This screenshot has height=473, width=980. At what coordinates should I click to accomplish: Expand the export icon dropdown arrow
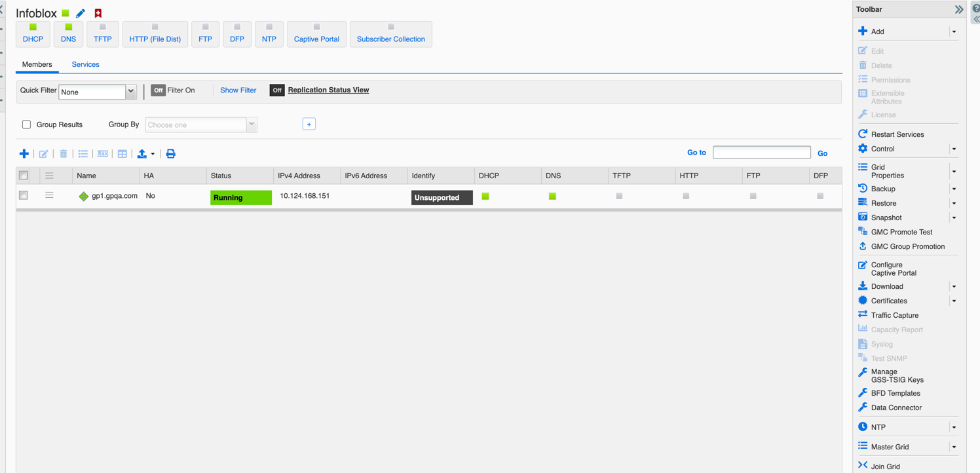click(x=153, y=155)
